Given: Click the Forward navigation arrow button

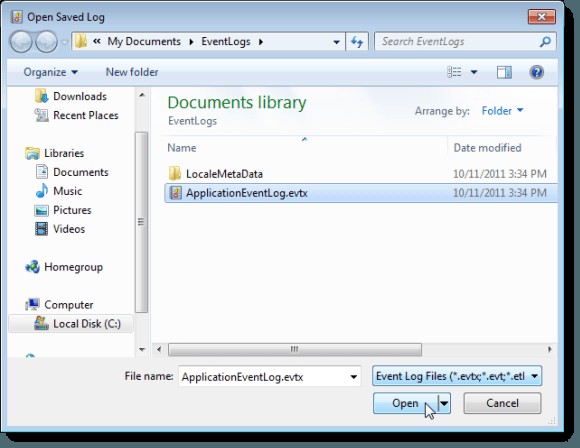Looking at the screenshot, I should 46,41.
